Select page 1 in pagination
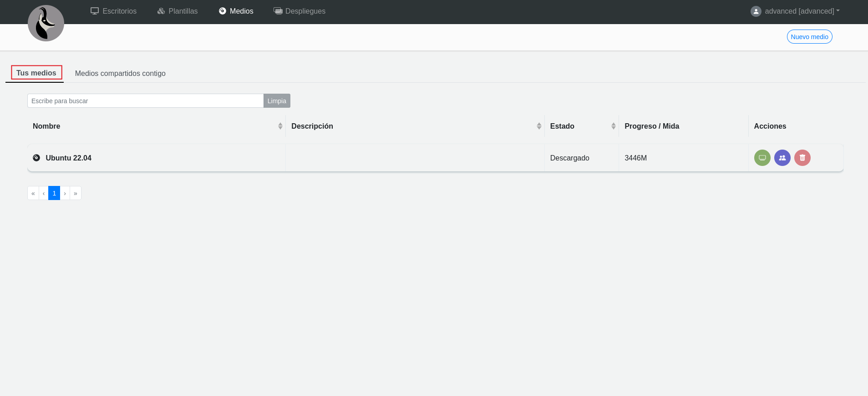The image size is (868, 396). tap(54, 193)
